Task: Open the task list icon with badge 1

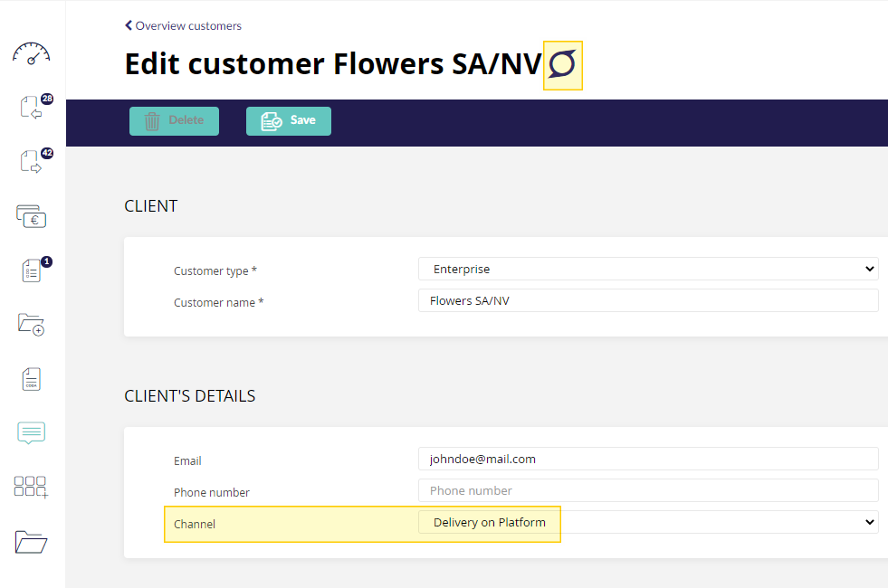Action: [35, 270]
